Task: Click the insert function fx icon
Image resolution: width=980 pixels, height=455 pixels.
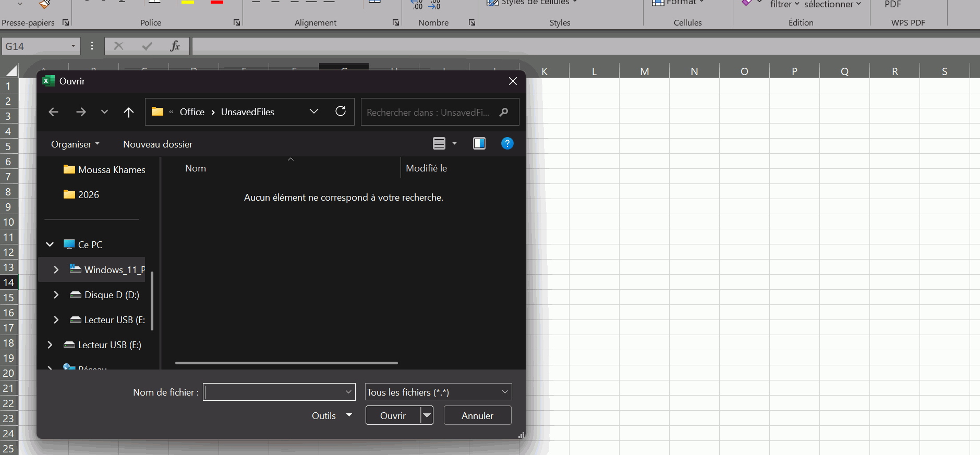Action: [175, 46]
